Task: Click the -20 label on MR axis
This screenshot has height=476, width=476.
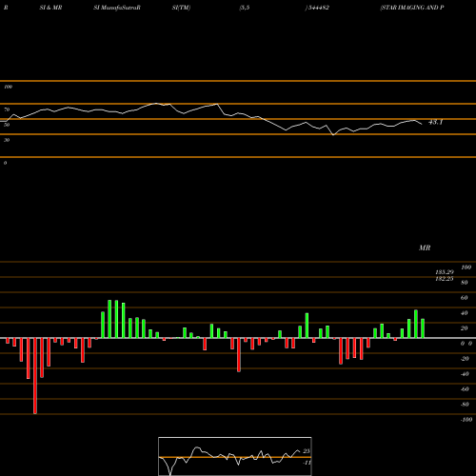Action: [465, 359]
